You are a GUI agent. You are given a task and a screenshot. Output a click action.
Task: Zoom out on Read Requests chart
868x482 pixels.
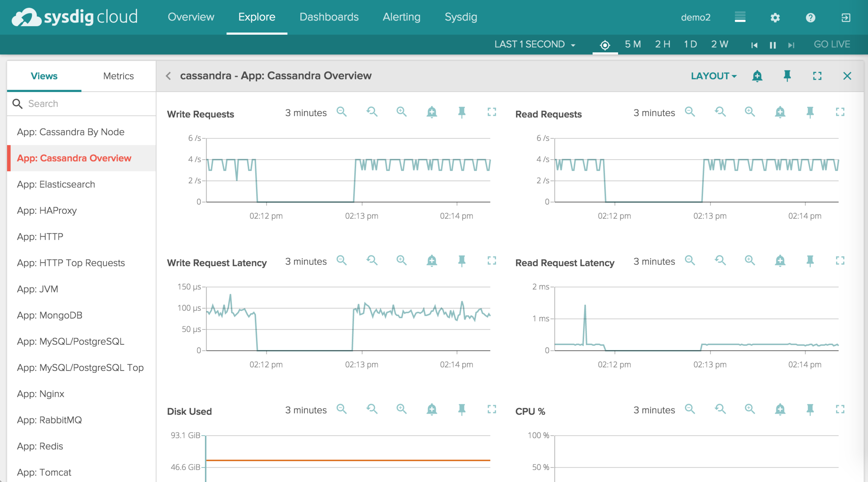pos(690,112)
